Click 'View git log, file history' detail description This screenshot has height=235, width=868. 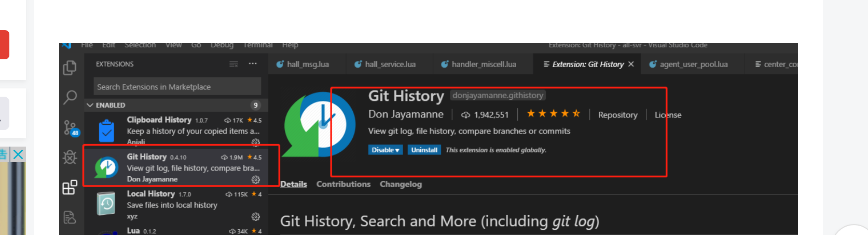(x=469, y=131)
